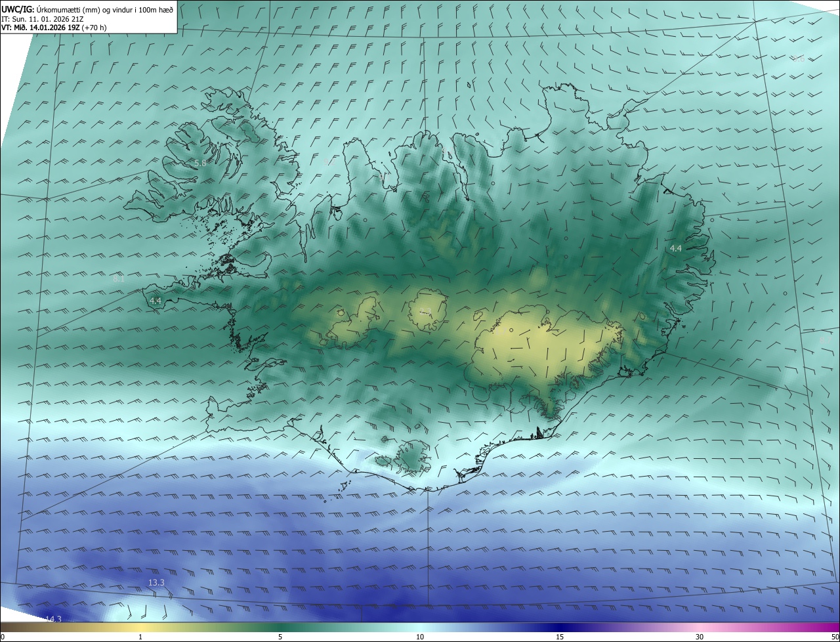The height and width of the screenshot is (642, 840).
Task: Click the 4.4 value in the east fjords
Action: (676, 248)
